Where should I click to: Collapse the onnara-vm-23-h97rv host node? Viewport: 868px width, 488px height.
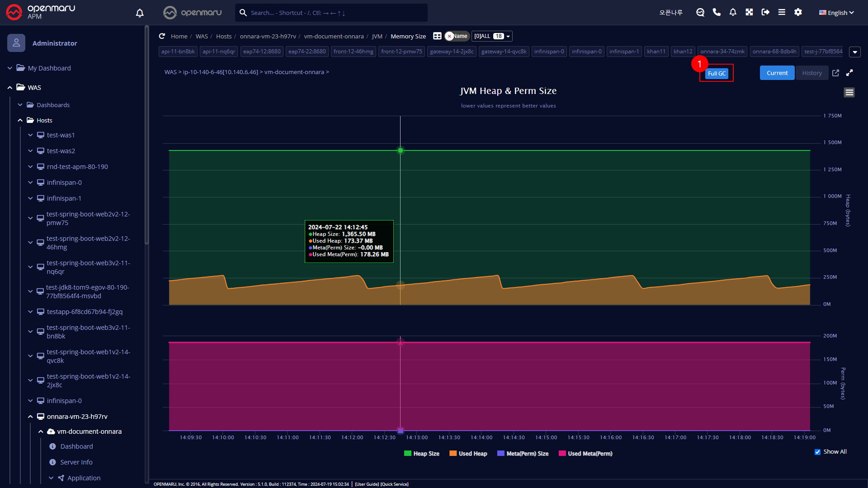click(x=30, y=417)
